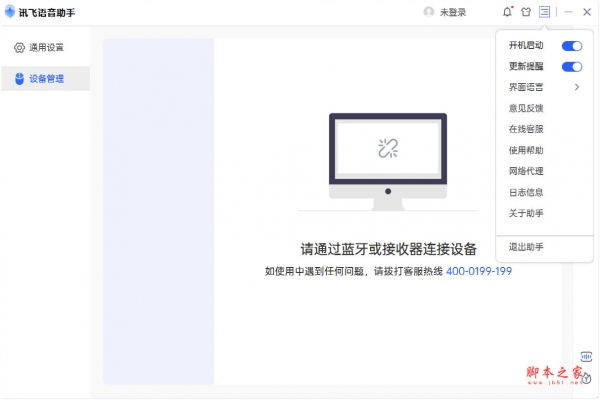This screenshot has height=400, width=600.
Task: Close the main menu via hamburger icon
Action: [544, 12]
